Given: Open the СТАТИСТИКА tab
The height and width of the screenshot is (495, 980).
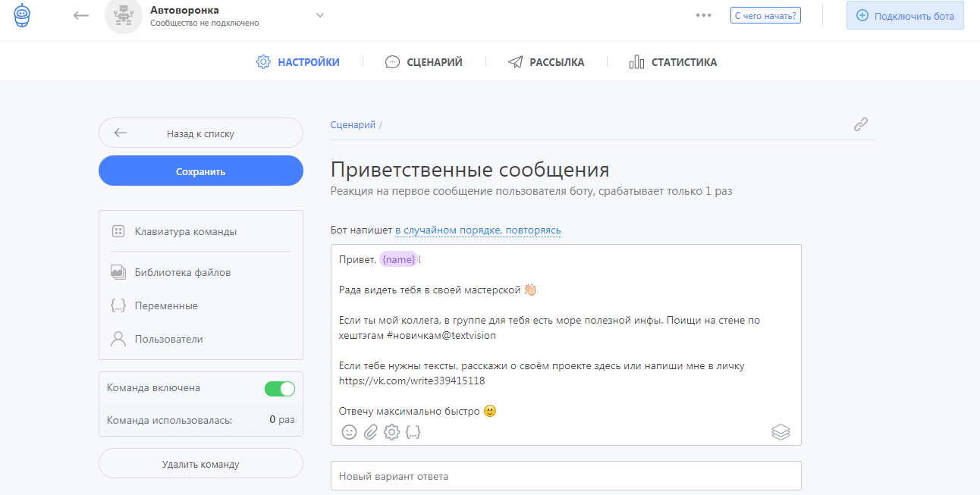Looking at the screenshot, I should coord(673,61).
